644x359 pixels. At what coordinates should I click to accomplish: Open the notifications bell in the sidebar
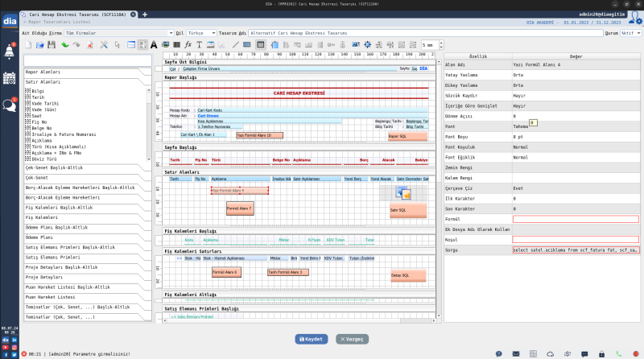point(10,51)
